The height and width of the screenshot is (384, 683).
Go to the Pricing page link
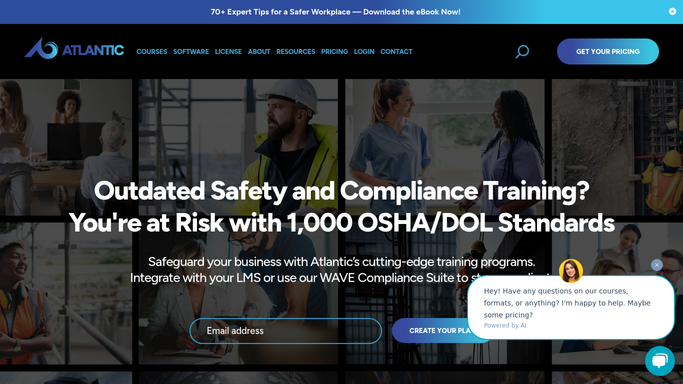click(335, 51)
